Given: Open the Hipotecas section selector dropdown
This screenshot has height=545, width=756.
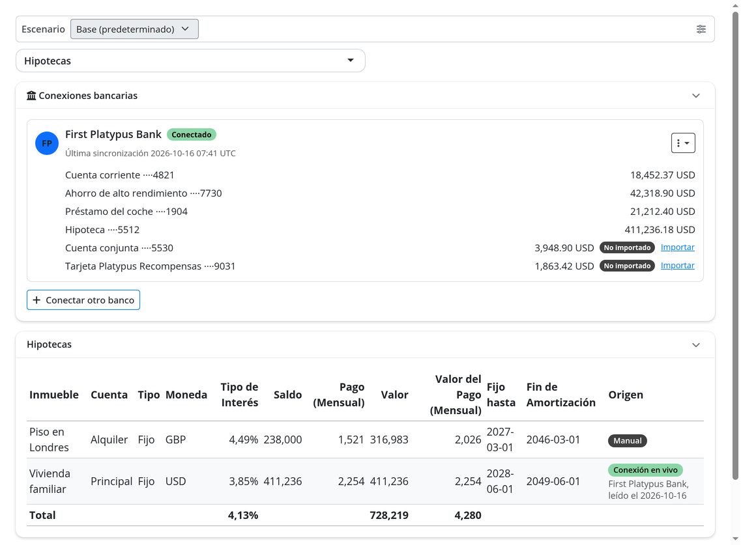Looking at the screenshot, I should [190, 61].
